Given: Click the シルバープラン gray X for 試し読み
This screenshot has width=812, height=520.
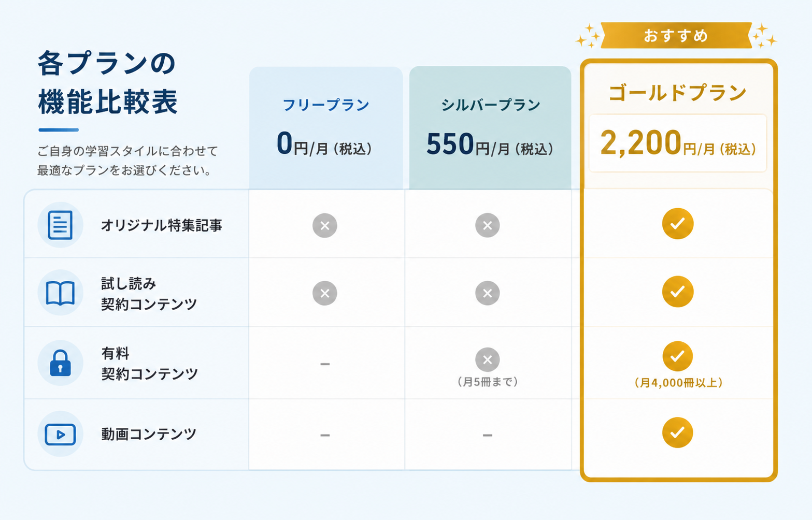Looking at the screenshot, I should (488, 293).
